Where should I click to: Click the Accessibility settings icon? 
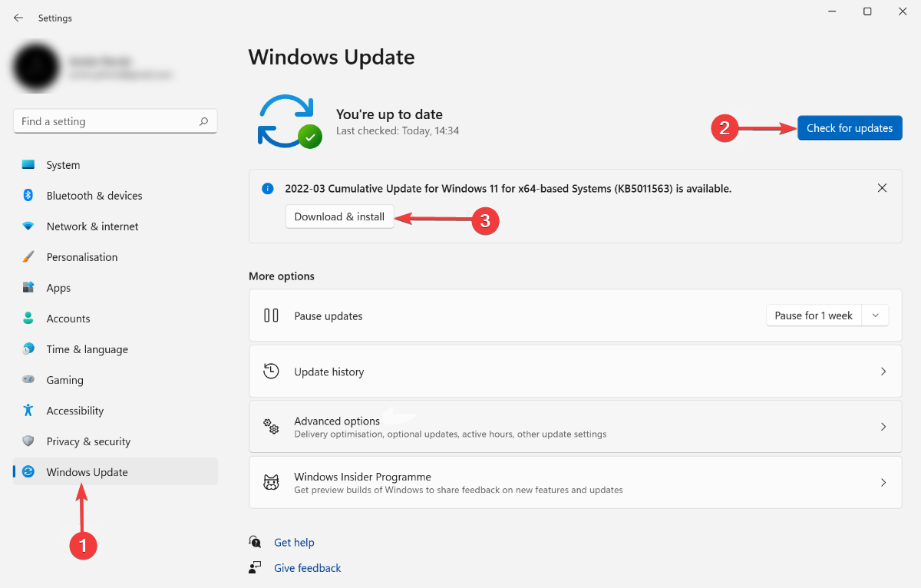[29, 410]
